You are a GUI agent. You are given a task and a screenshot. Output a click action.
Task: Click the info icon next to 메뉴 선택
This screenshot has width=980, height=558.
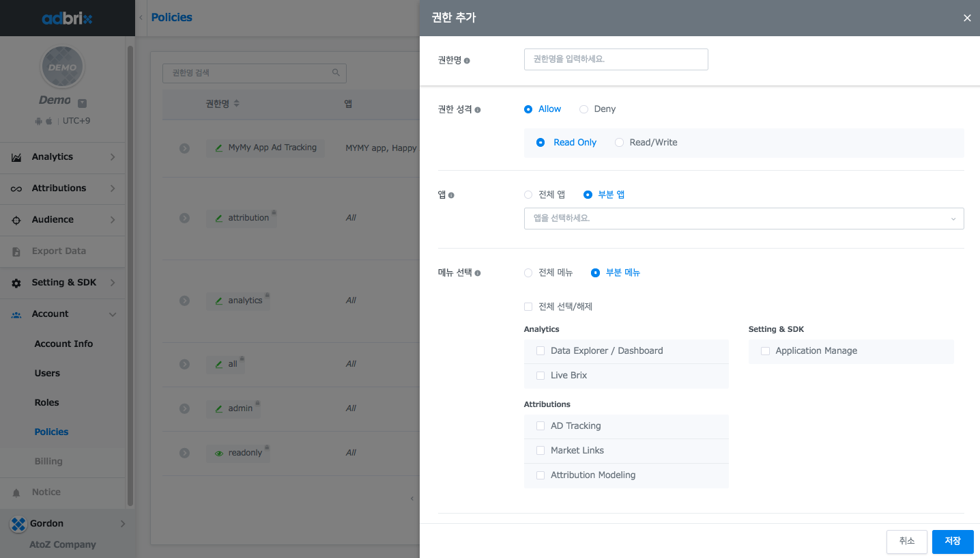point(478,273)
